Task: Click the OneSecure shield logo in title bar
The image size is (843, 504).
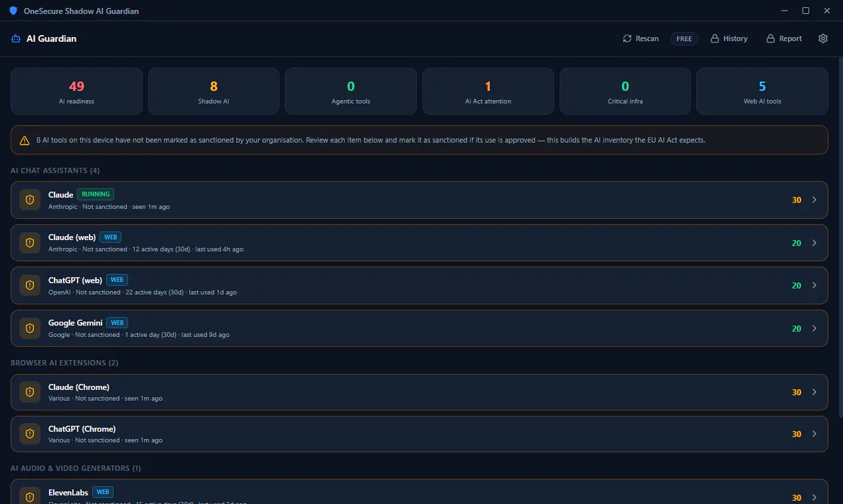Action: pos(13,11)
